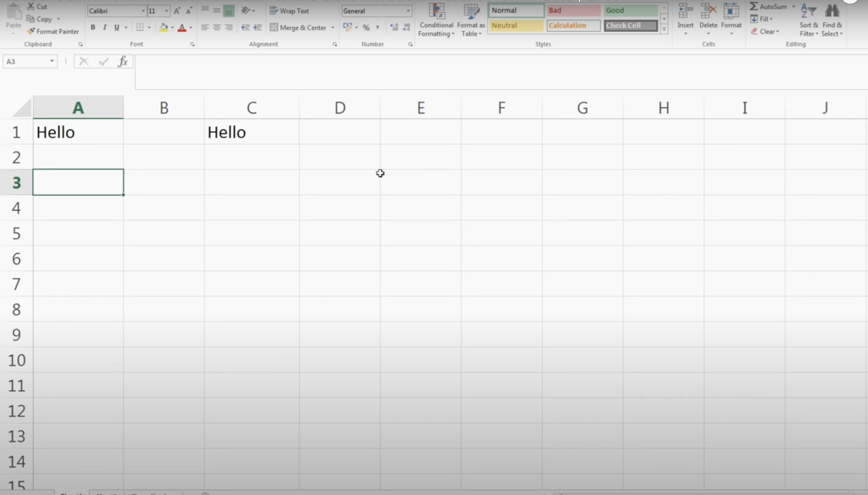
Task: Toggle italic formatting
Action: coord(105,27)
